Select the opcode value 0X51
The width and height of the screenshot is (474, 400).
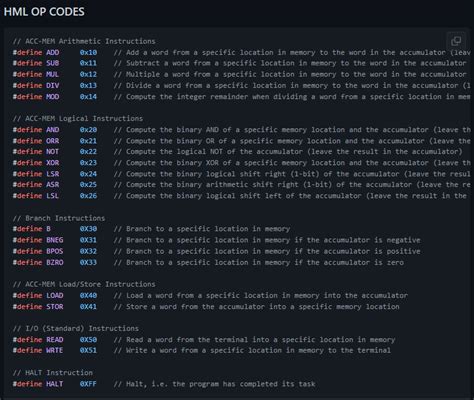[x=88, y=350]
